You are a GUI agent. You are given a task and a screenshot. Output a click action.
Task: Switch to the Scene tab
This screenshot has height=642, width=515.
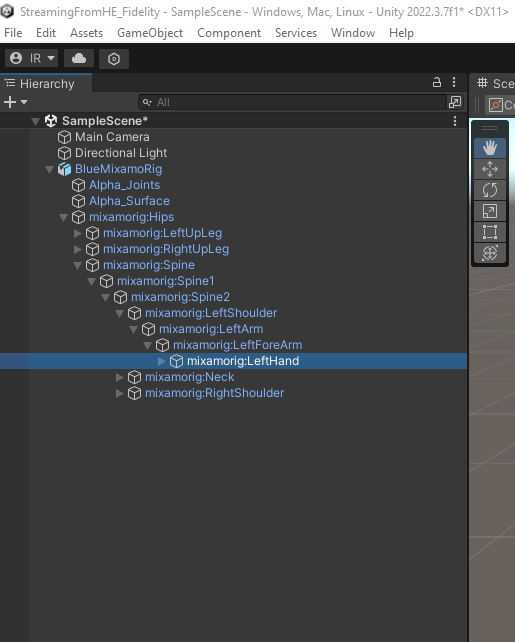tap(493, 84)
